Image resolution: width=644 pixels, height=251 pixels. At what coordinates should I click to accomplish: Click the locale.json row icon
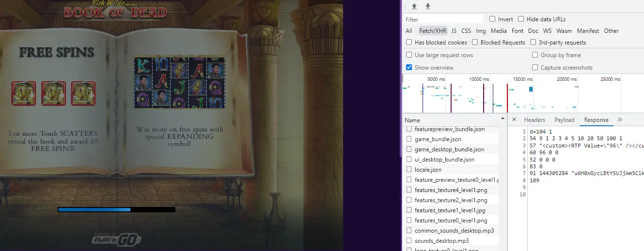tap(409, 170)
